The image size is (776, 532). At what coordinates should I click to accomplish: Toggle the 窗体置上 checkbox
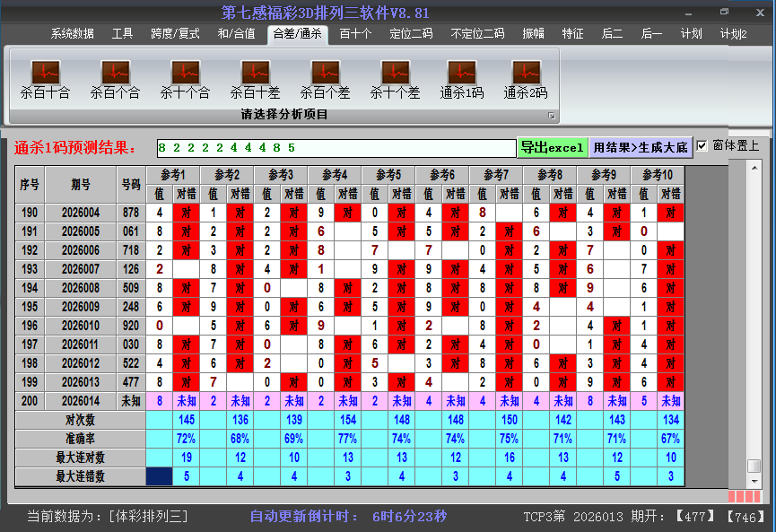[702, 146]
